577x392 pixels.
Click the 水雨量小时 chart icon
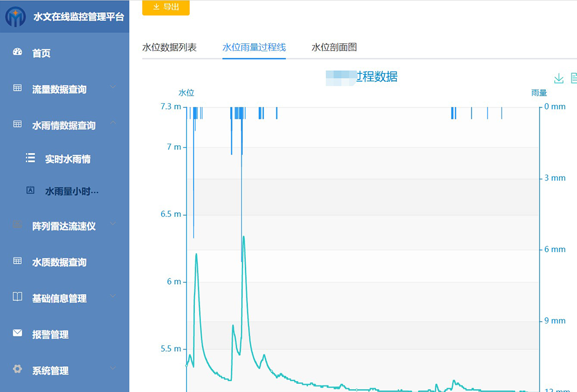pos(31,190)
